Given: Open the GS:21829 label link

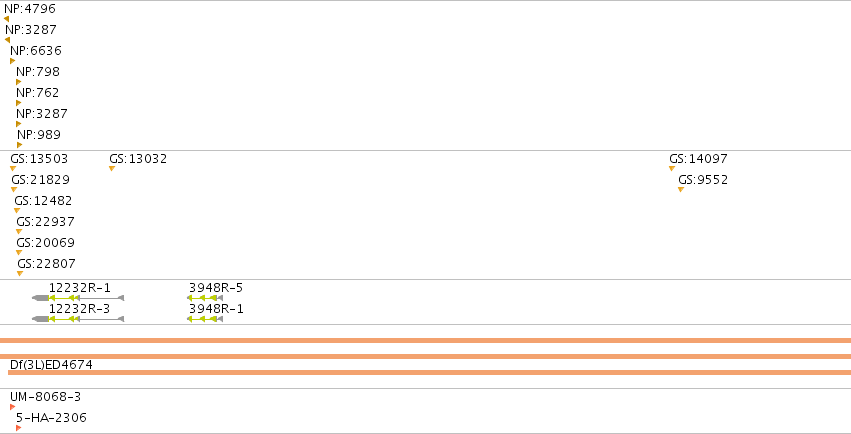Looking at the screenshot, I should point(41,180).
